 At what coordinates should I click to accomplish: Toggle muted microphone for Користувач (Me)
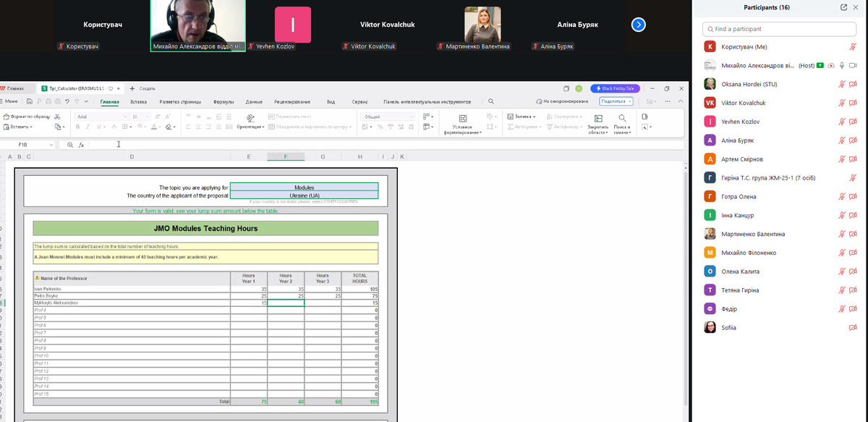coord(853,46)
